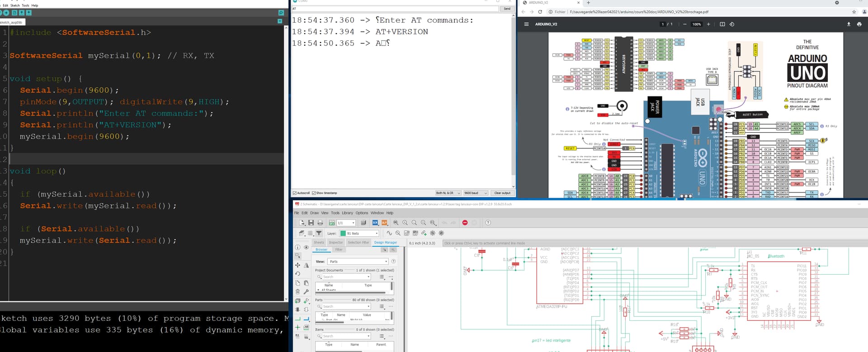
Task: Toggle the Autoscroll checkbox
Action: point(295,193)
